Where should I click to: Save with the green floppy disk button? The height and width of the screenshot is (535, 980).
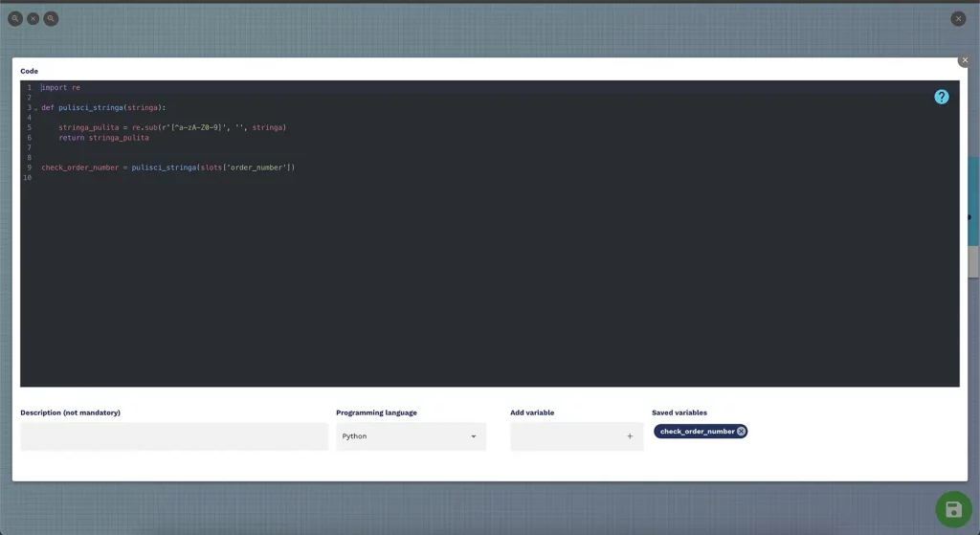pos(954,509)
